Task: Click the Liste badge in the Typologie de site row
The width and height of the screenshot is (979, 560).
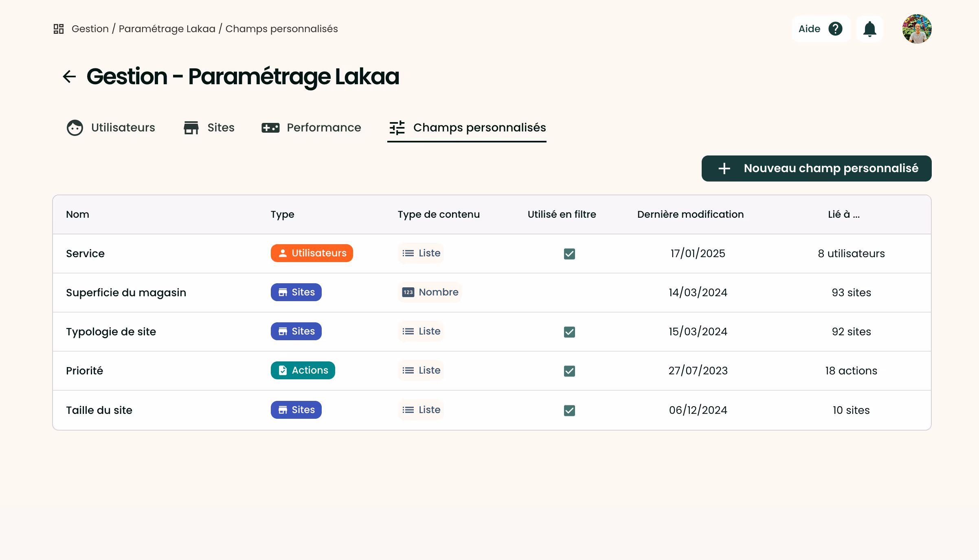Action: tap(421, 331)
